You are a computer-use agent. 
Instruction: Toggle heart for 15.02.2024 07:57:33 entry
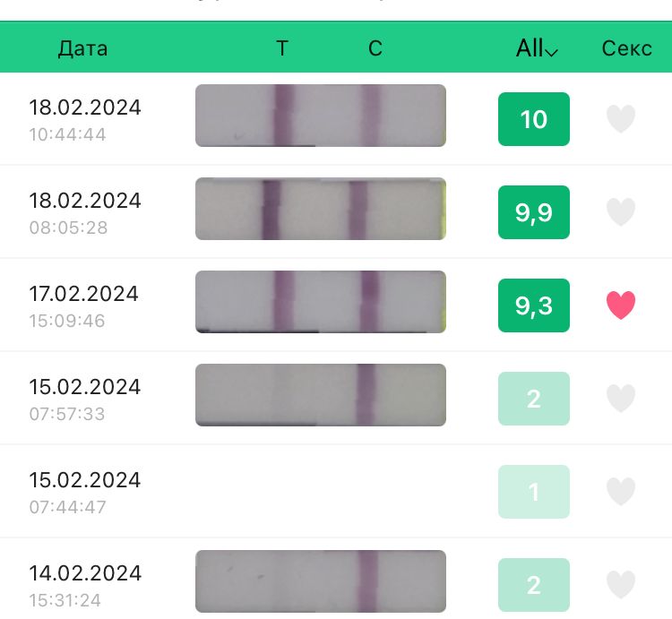621,399
